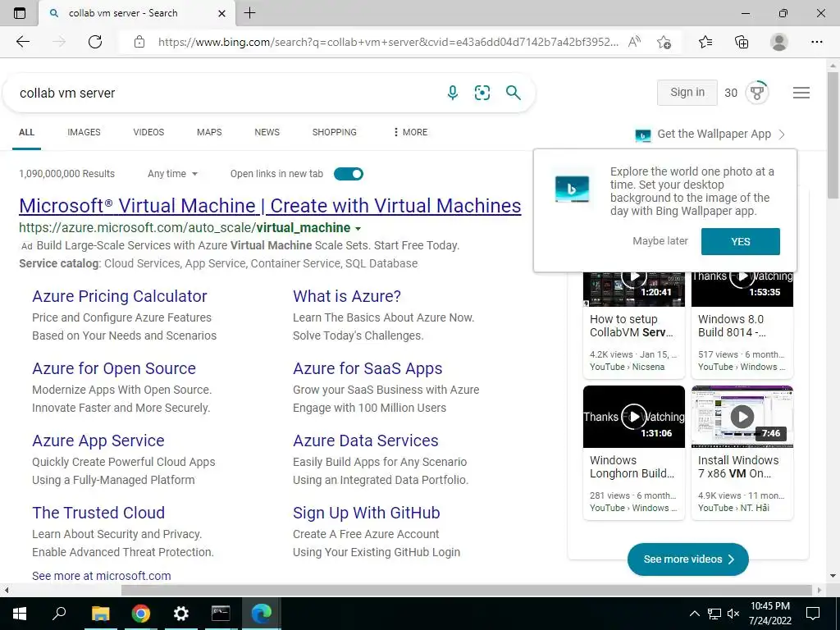
Task: Toggle Open links in new tab switch
Action: pos(349,174)
